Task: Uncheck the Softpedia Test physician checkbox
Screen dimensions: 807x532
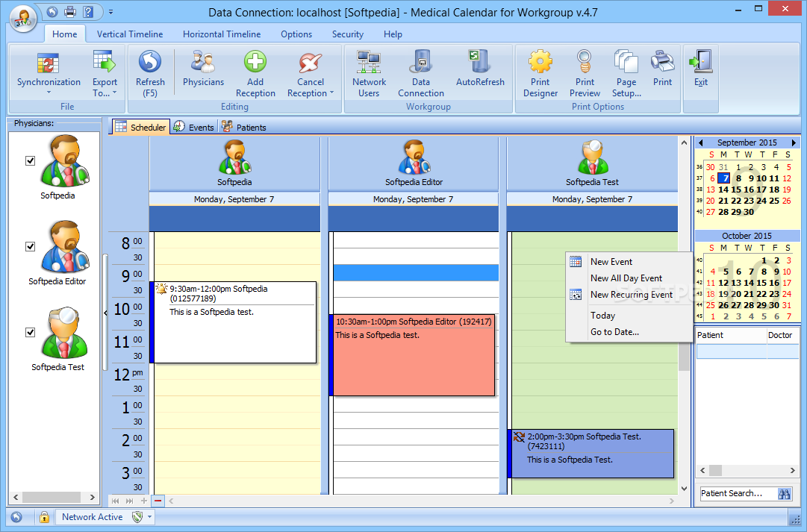Action: tap(31, 332)
